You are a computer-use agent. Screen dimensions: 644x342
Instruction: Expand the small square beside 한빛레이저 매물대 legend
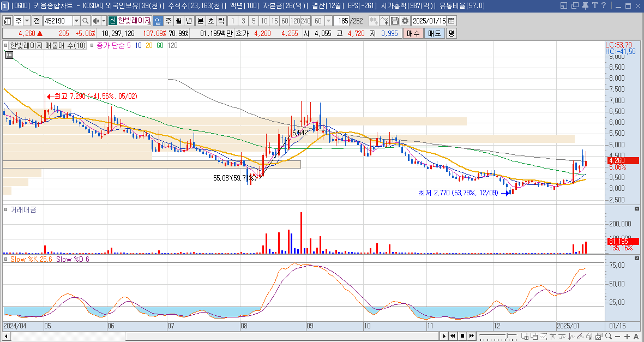(6, 46)
